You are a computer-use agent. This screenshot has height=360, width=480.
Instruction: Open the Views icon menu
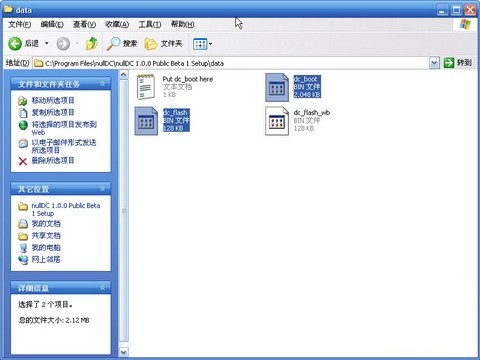[x=202, y=44]
